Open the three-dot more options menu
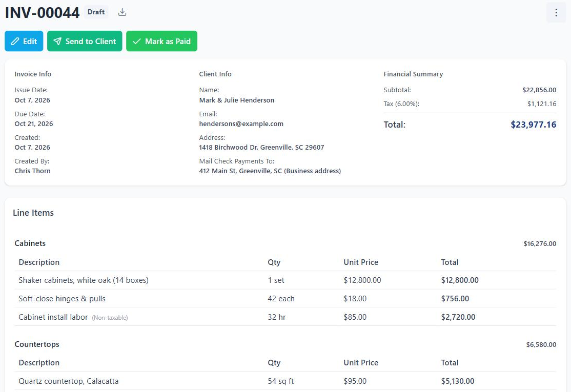571x392 pixels. (x=556, y=13)
